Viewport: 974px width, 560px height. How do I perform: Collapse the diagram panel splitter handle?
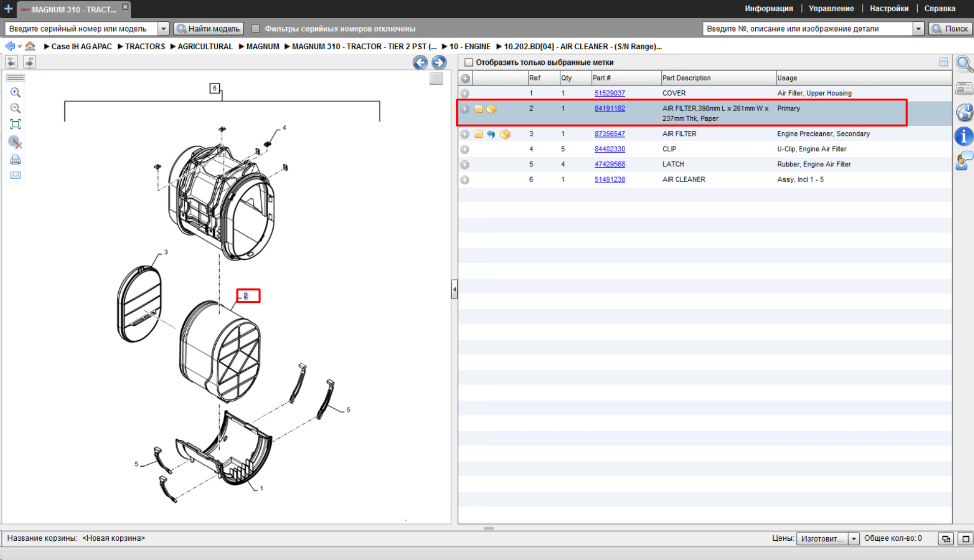[454, 289]
